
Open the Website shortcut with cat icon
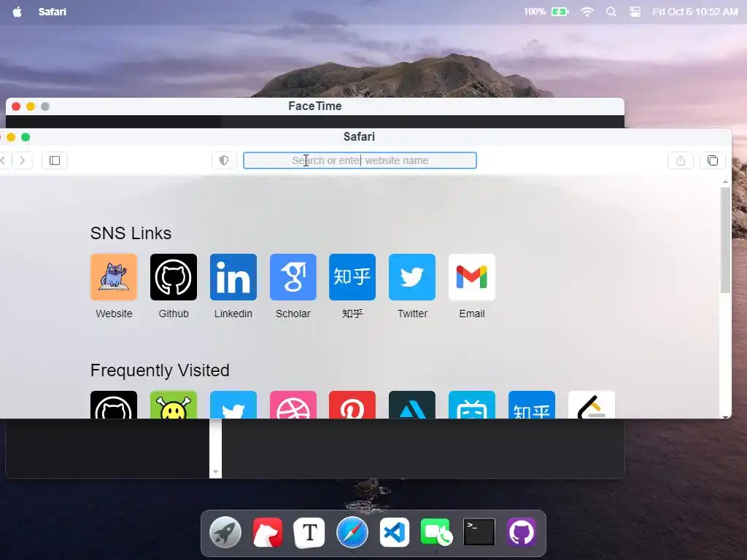click(x=113, y=277)
